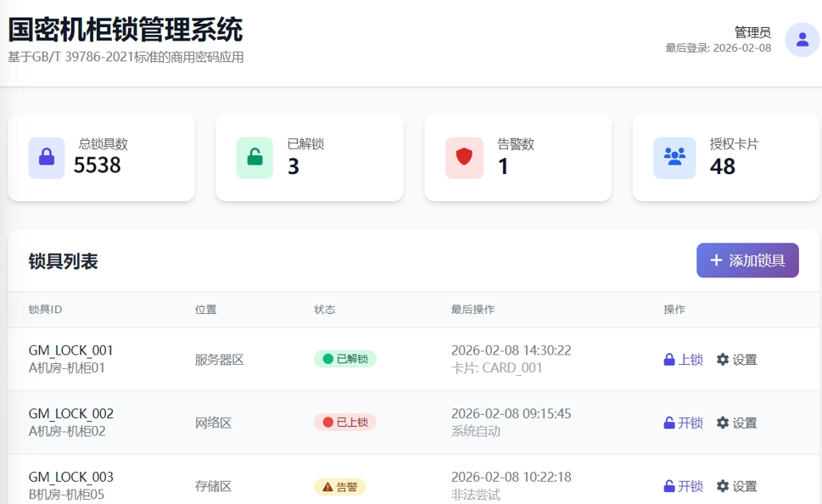Click the 已上锁 status badge

pyautogui.click(x=345, y=423)
